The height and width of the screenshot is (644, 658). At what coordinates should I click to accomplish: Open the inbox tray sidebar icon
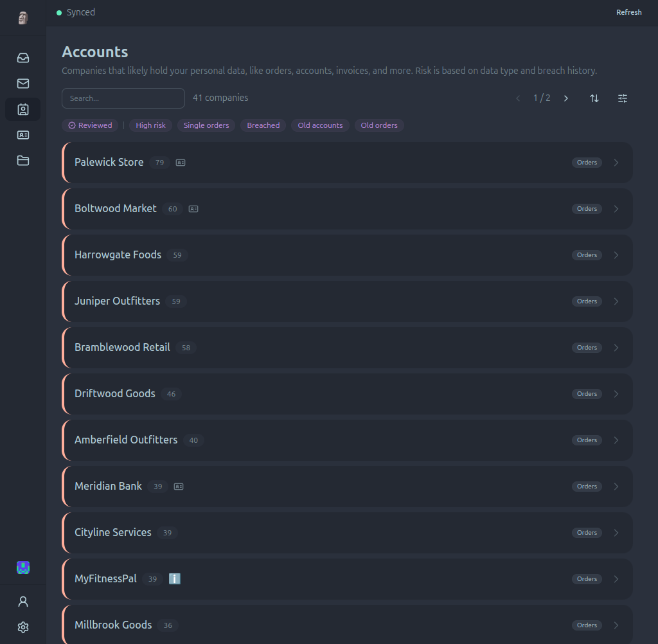(x=23, y=58)
